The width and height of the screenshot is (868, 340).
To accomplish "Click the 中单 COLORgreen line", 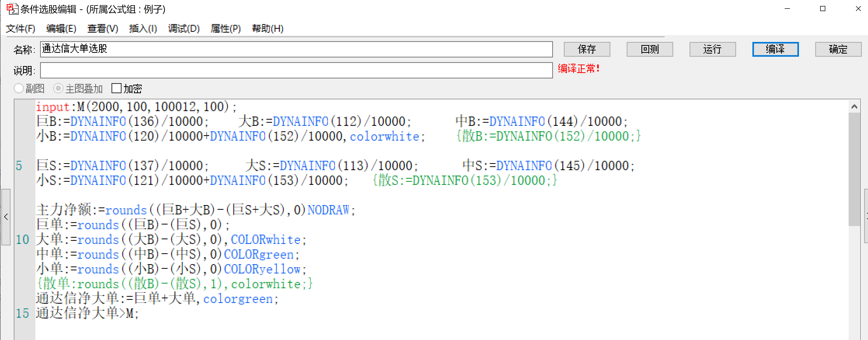I will point(168,254).
